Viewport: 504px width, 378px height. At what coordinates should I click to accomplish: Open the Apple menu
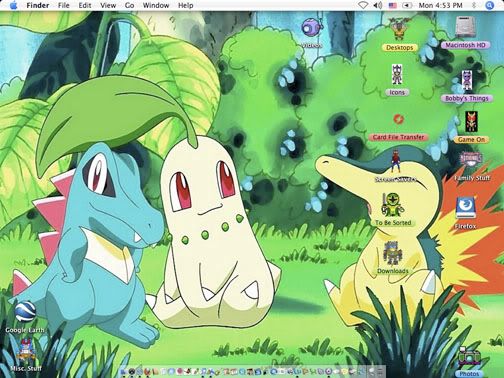tap(14, 5)
